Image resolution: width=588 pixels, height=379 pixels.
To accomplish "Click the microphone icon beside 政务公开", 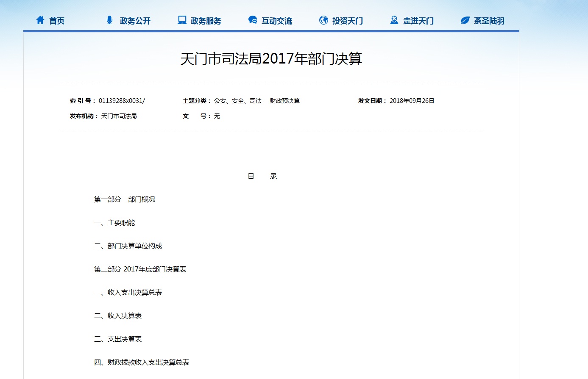I will coord(109,20).
